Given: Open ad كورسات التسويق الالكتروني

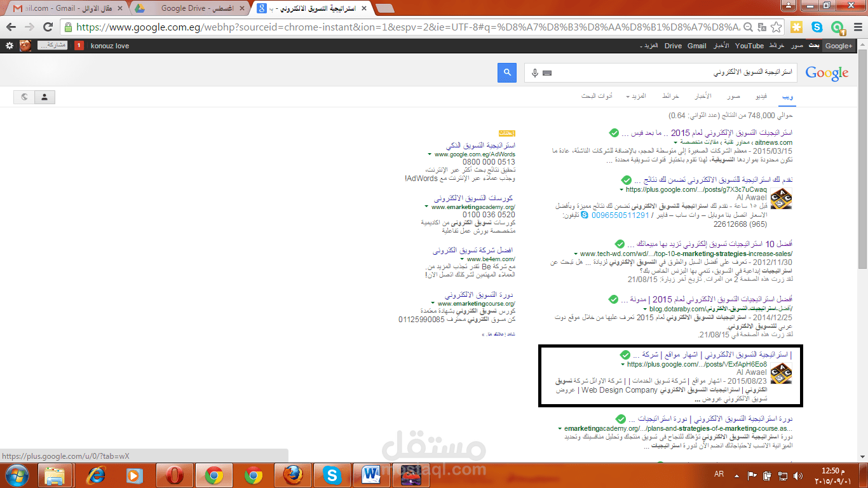Looking at the screenshot, I should pos(474,198).
